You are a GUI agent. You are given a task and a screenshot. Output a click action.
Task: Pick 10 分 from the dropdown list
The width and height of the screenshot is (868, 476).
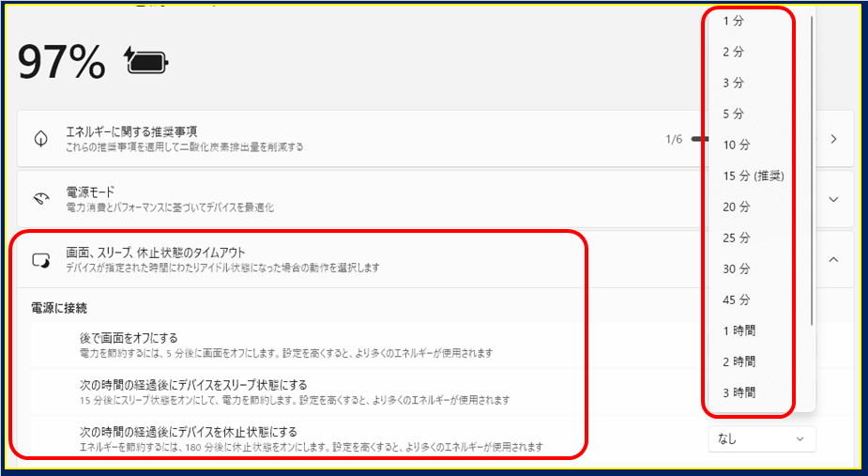click(x=737, y=145)
